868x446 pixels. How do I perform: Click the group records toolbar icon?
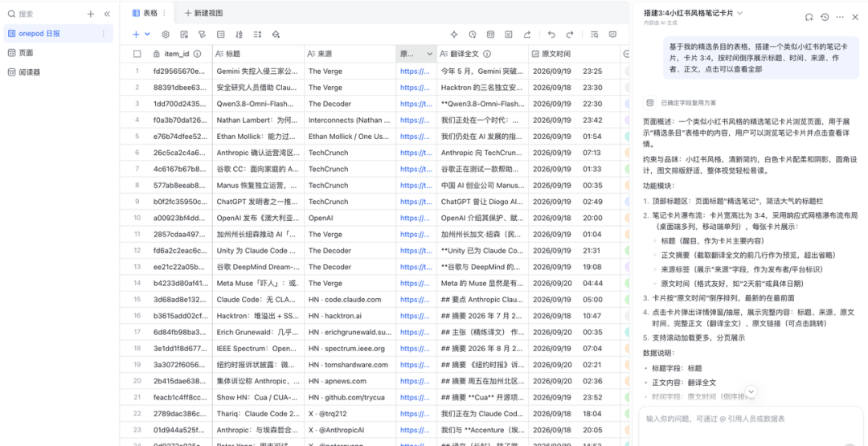point(220,35)
